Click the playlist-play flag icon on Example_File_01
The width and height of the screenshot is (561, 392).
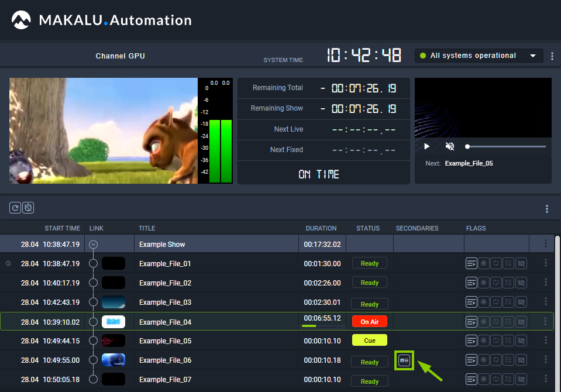pos(471,263)
